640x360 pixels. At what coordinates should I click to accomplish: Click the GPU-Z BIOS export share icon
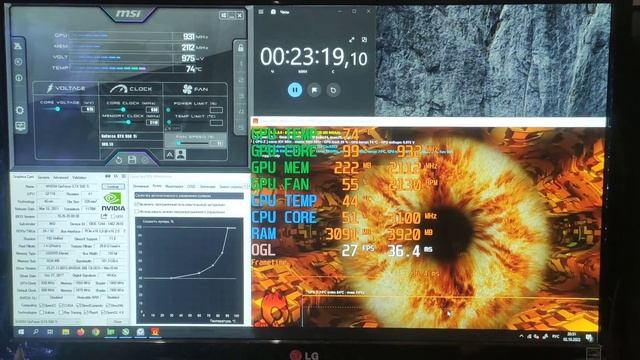point(104,216)
